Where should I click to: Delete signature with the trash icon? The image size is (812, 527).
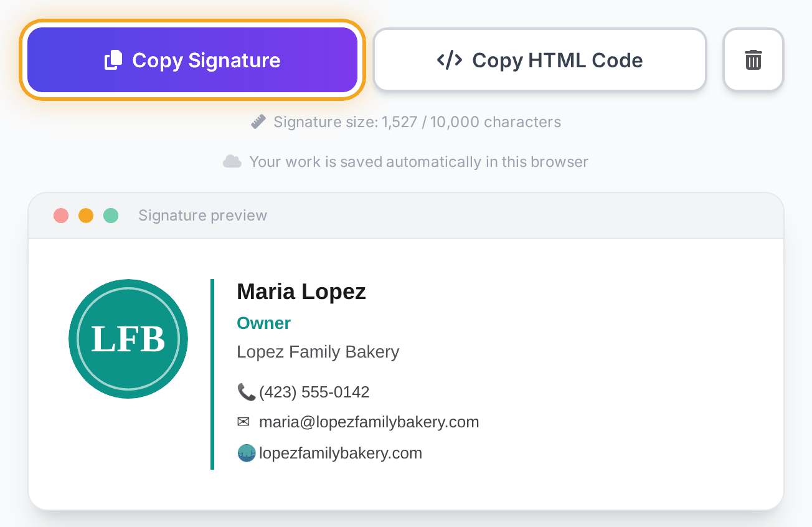[753, 60]
